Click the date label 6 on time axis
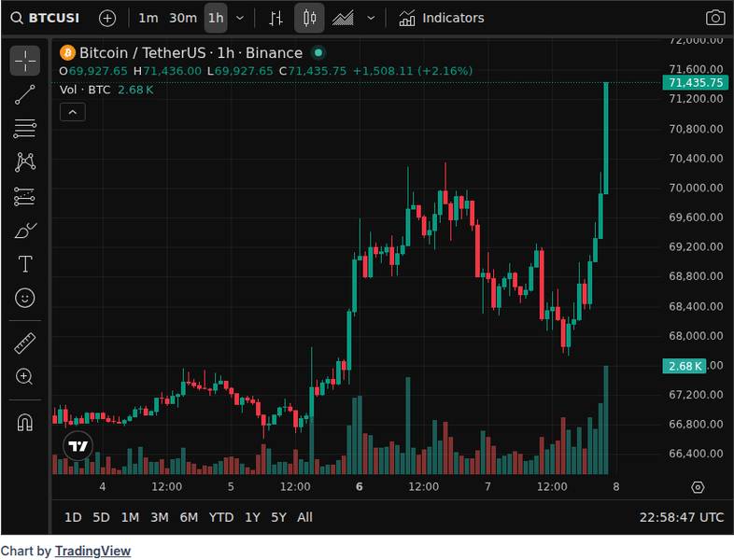The image size is (734, 560). (359, 487)
